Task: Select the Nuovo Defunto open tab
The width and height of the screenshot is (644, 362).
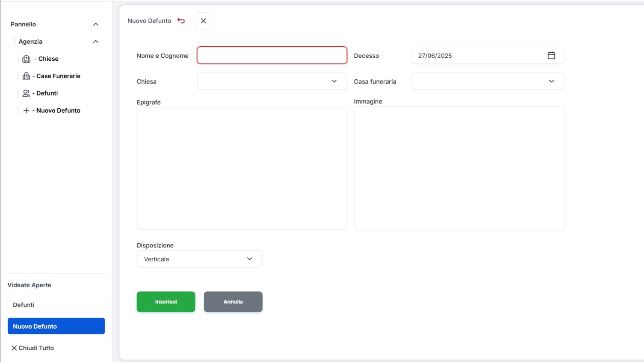Action: click(x=56, y=326)
